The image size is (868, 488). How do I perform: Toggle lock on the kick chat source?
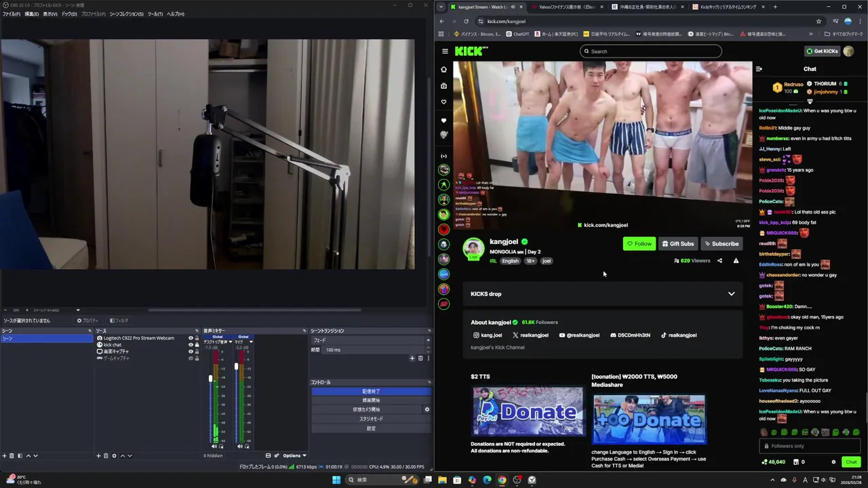click(x=197, y=345)
